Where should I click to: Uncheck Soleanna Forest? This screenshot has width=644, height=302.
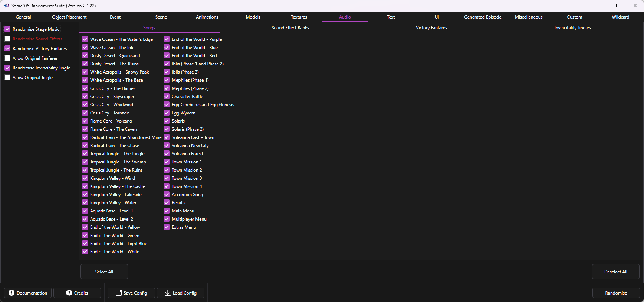(x=167, y=153)
